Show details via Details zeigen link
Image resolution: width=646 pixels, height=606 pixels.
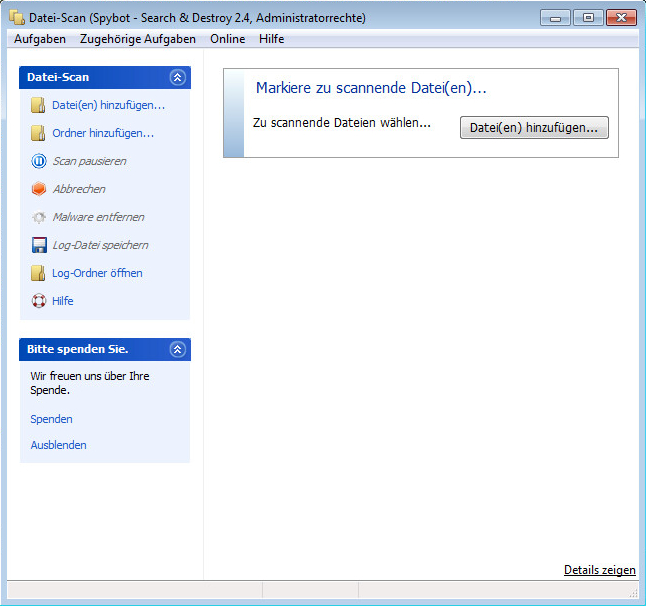[x=599, y=570]
